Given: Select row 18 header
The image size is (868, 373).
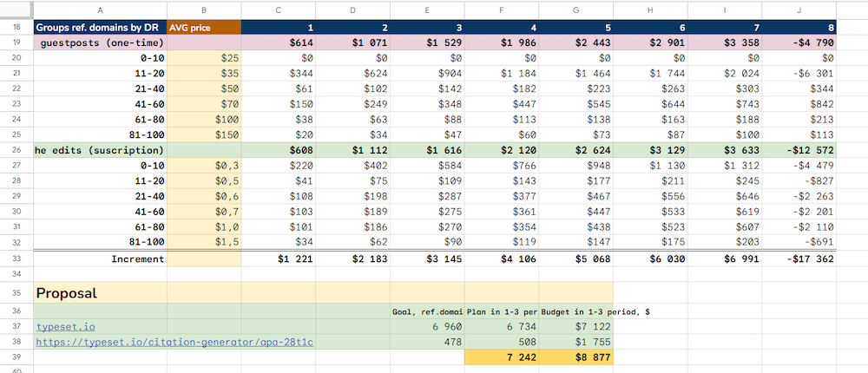Looking at the screenshot, I should coord(16,28).
